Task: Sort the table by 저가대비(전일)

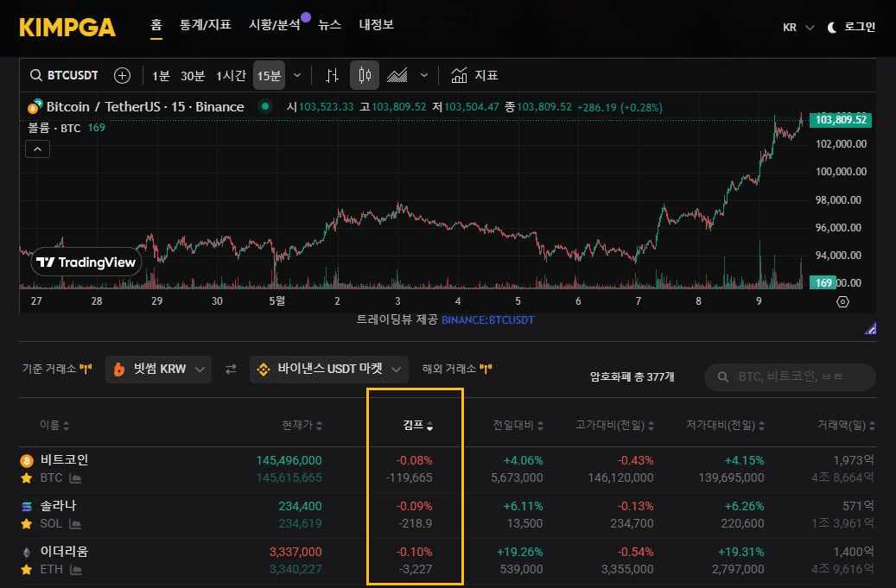Action: (725, 426)
